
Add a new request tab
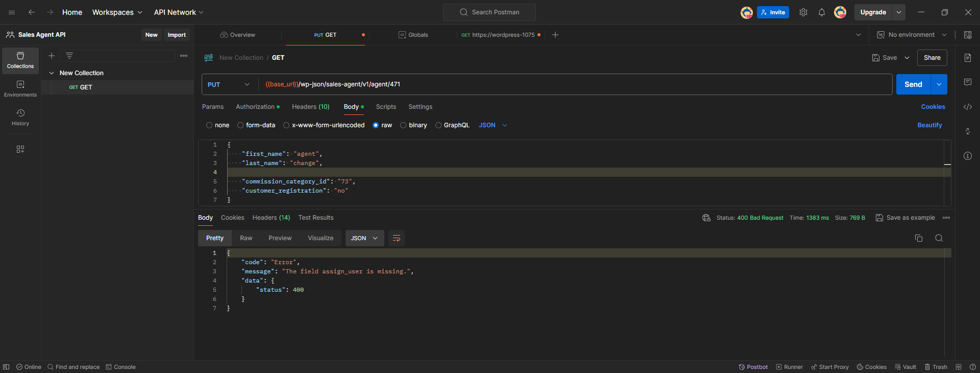(555, 35)
